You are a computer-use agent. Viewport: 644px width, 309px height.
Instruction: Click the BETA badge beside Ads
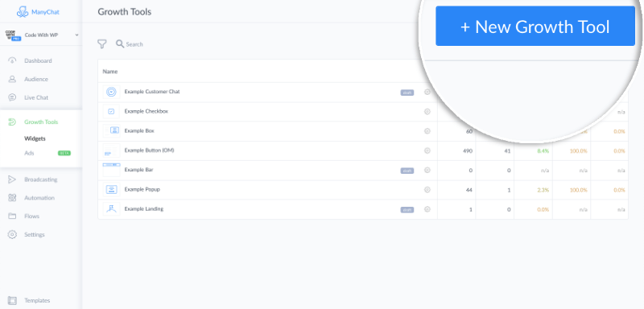point(64,153)
